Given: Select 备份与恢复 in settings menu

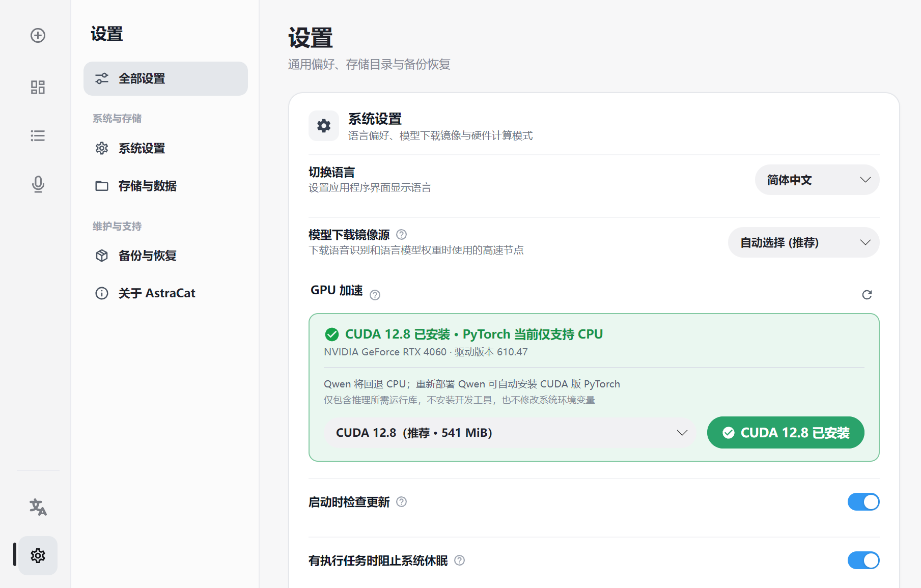Looking at the screenshot, I should click(165, 256).
